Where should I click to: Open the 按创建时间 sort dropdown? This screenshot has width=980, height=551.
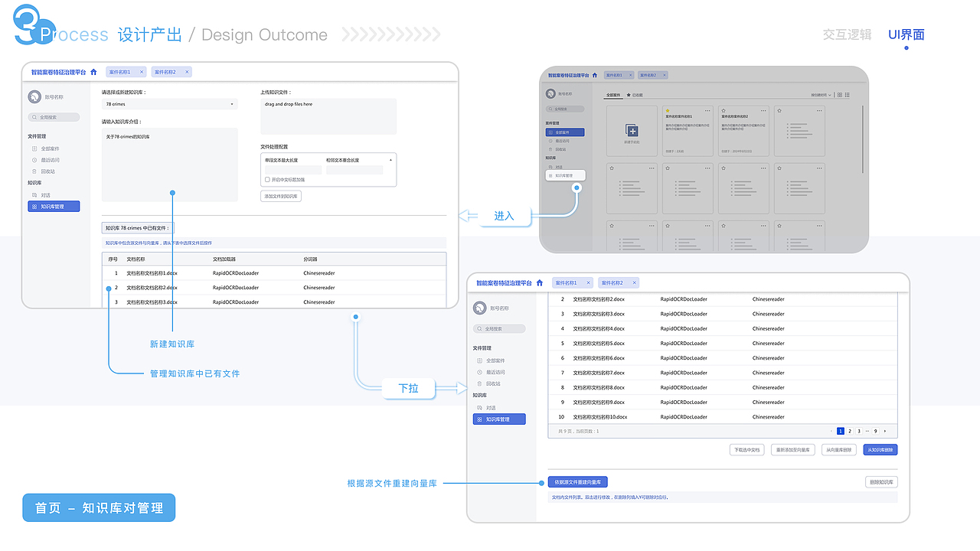click(x=821, y=95)
